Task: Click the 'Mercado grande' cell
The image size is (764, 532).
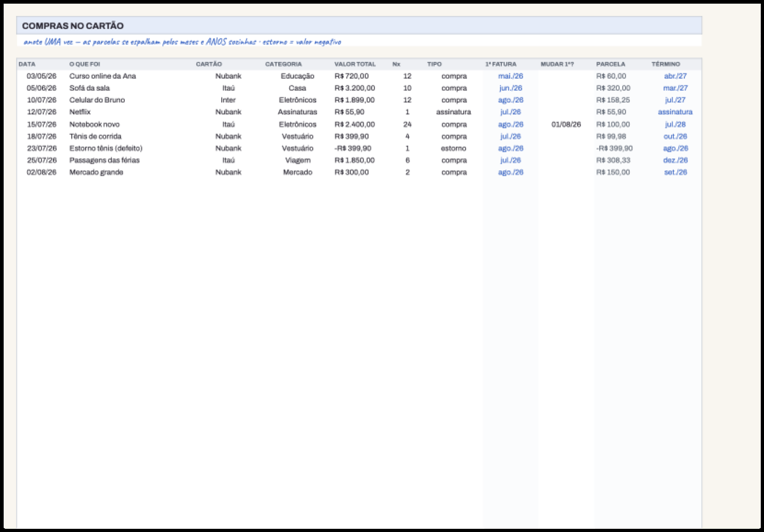Action: click(96, 172)
